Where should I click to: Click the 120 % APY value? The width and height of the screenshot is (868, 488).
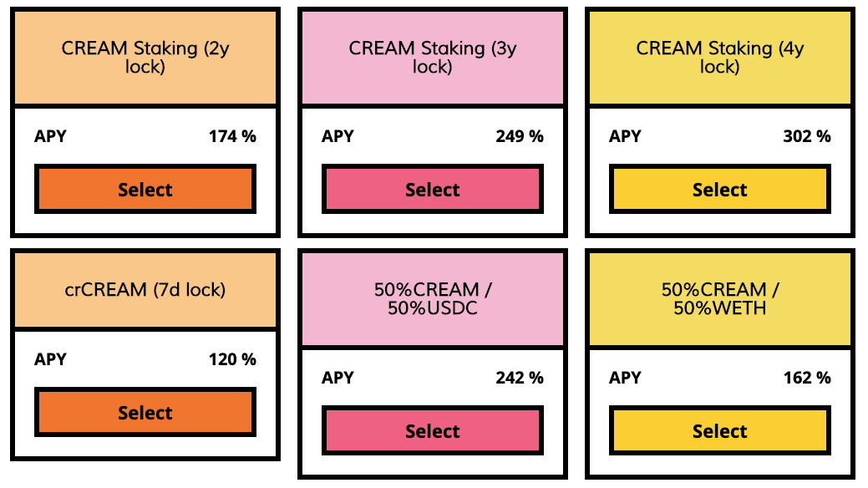click(232, 359)
